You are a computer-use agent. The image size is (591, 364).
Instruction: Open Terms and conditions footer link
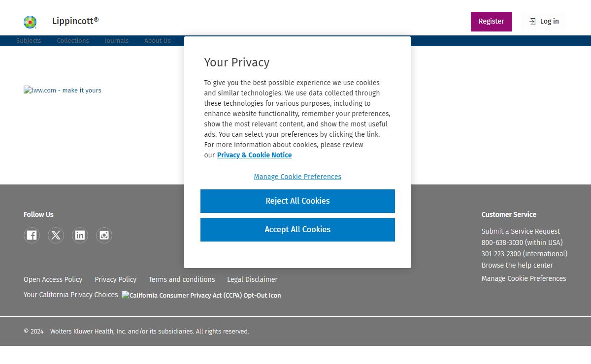(182, 279)
